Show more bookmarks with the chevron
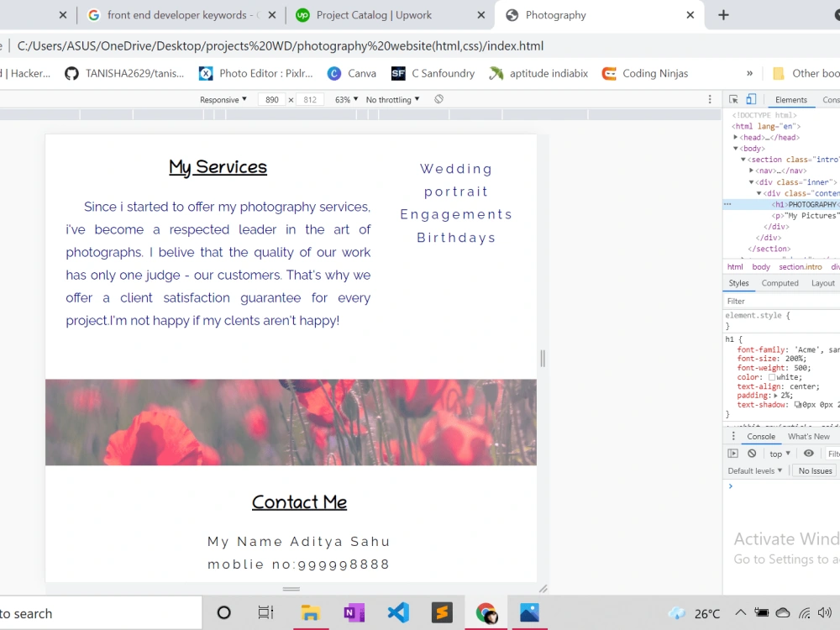Screen dimensions: 840x630 749,73
